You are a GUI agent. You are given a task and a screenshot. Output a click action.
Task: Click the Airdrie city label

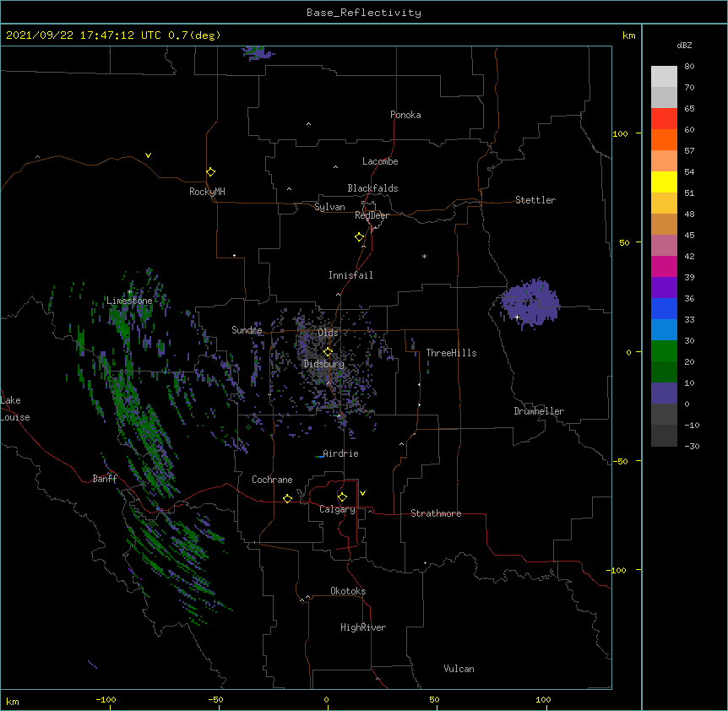[340, 453]
